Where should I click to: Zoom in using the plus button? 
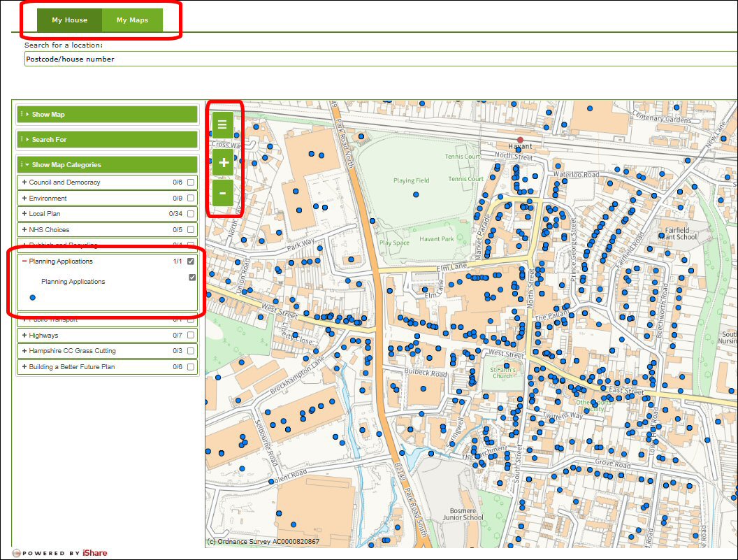pos(223,162)
